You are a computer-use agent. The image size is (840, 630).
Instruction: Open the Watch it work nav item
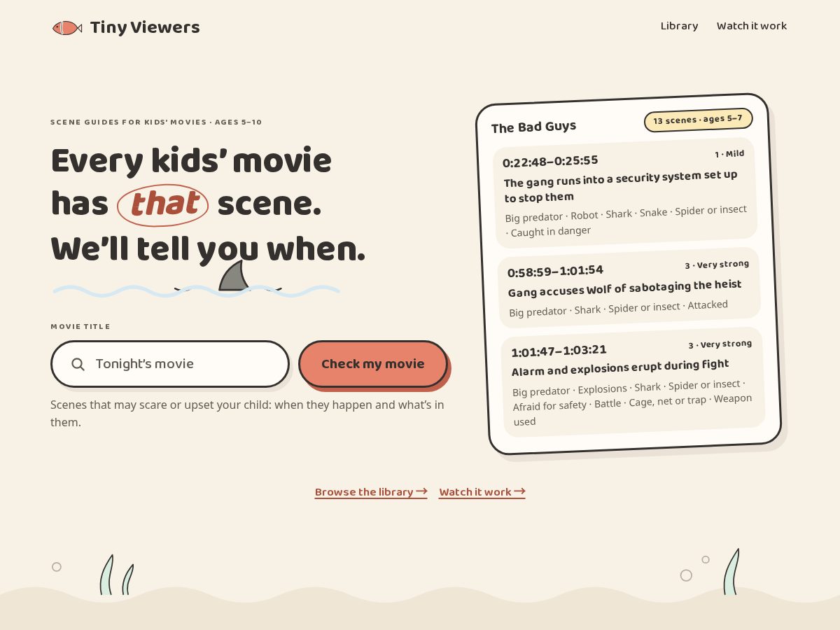pos(752,26)
